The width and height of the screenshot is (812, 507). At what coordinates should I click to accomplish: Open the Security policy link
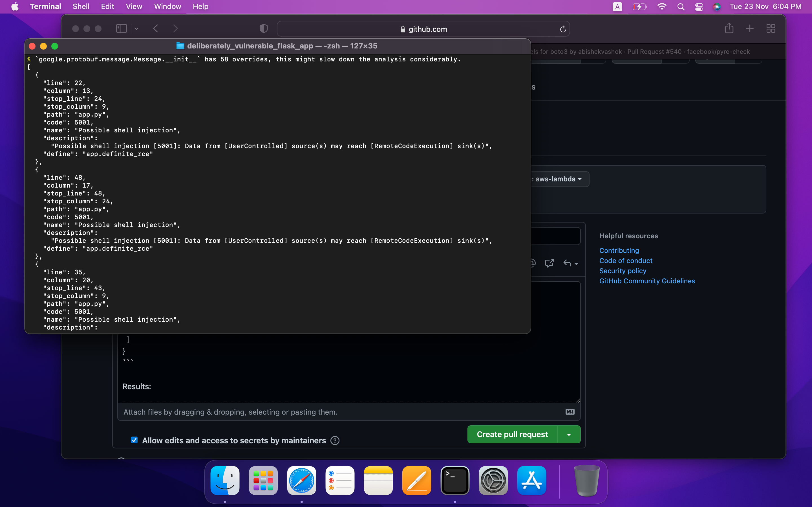(x=622, y=271)
